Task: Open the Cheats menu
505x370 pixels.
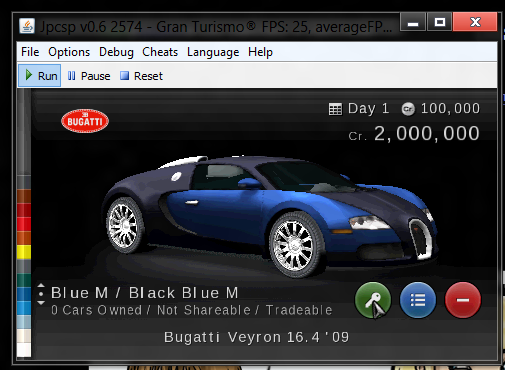Action: (x=160, y=52)
